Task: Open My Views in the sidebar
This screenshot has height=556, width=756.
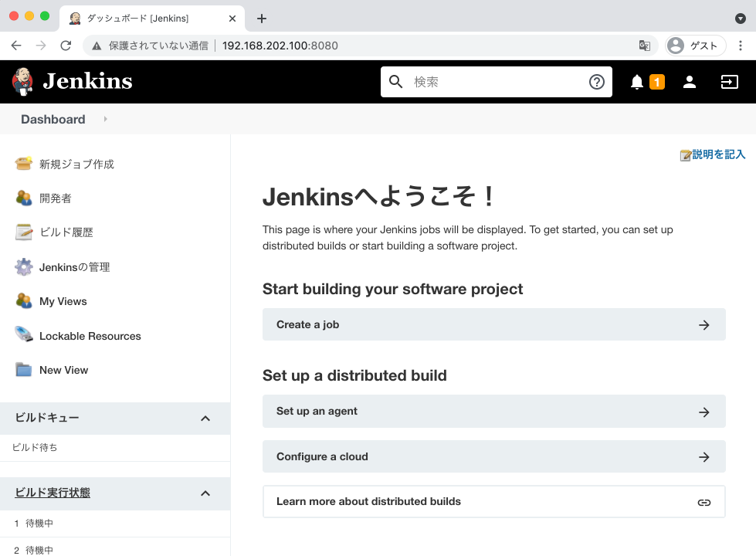Action: [x=63, y=301]
